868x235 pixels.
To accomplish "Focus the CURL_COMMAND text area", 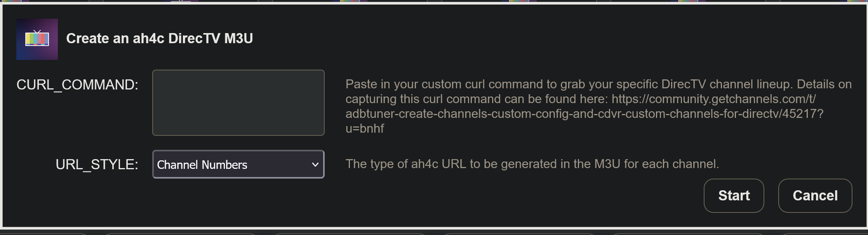I will click(x=238, y=103).
